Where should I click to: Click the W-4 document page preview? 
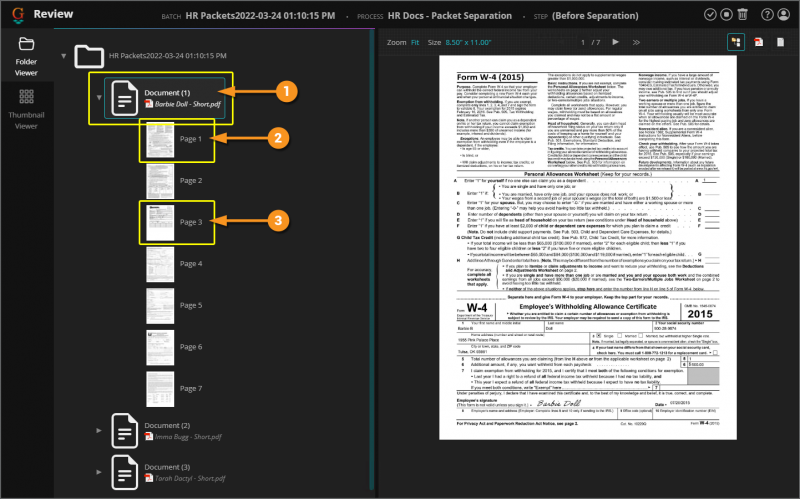pos(588,247)
